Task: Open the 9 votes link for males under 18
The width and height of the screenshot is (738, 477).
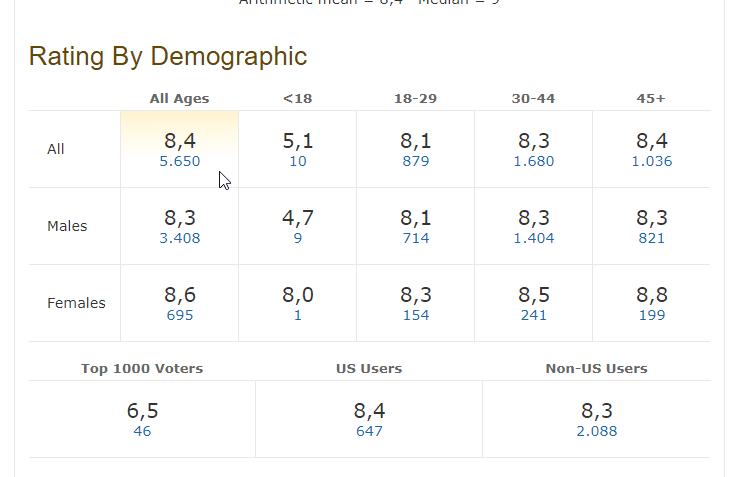Action: (x=298, y=238)
